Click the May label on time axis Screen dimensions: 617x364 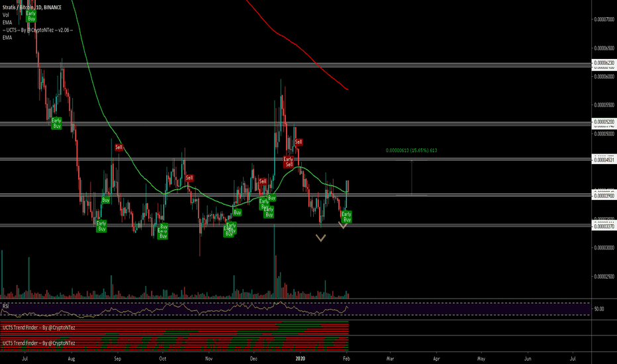coord(481,359)
